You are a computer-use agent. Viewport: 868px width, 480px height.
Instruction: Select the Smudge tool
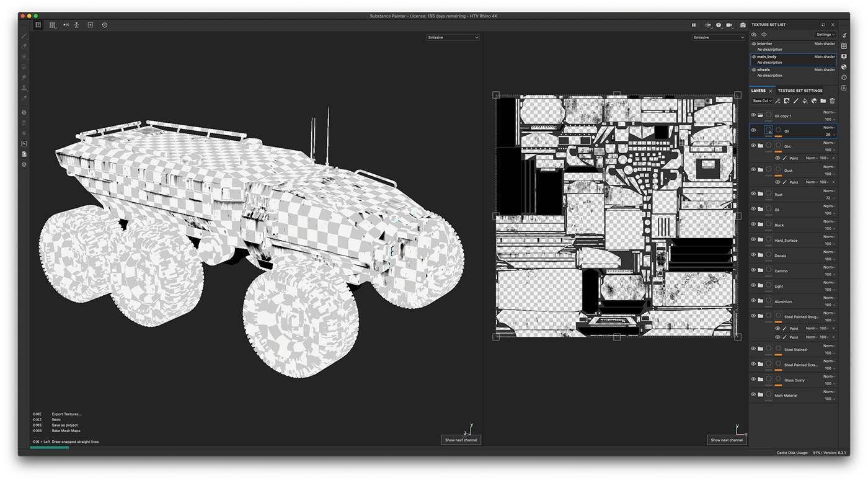pos(24,77)
